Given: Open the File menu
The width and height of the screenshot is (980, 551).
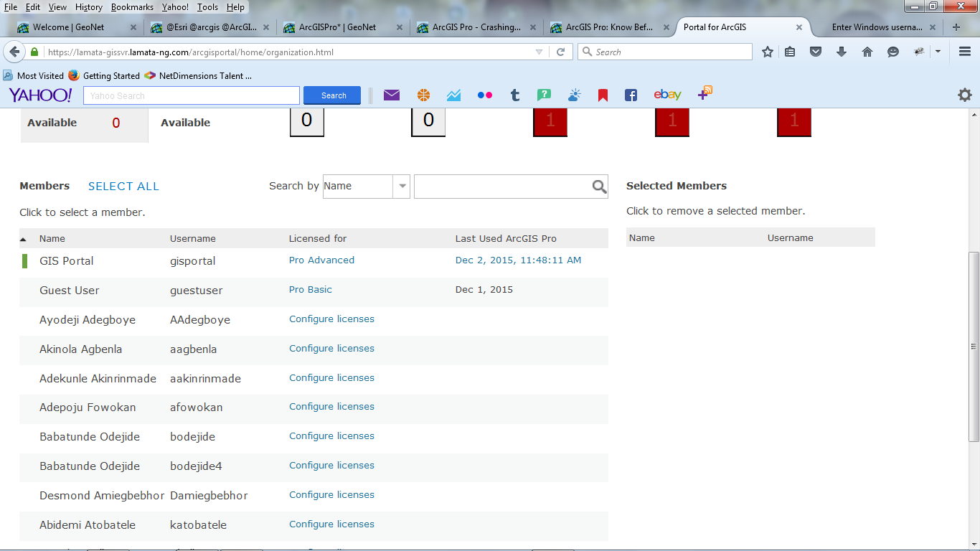Looking at the screenshot, I should pos(11,6).
